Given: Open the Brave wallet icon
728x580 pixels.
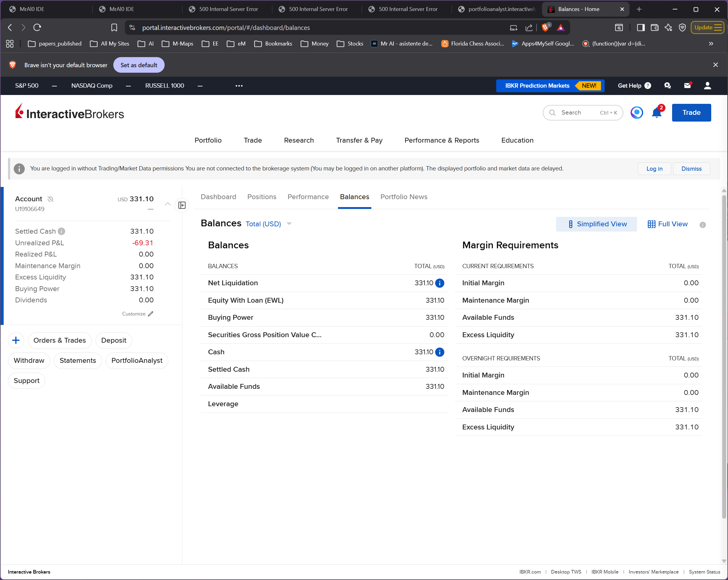Looking at the screenshot, I should (654, 28).
